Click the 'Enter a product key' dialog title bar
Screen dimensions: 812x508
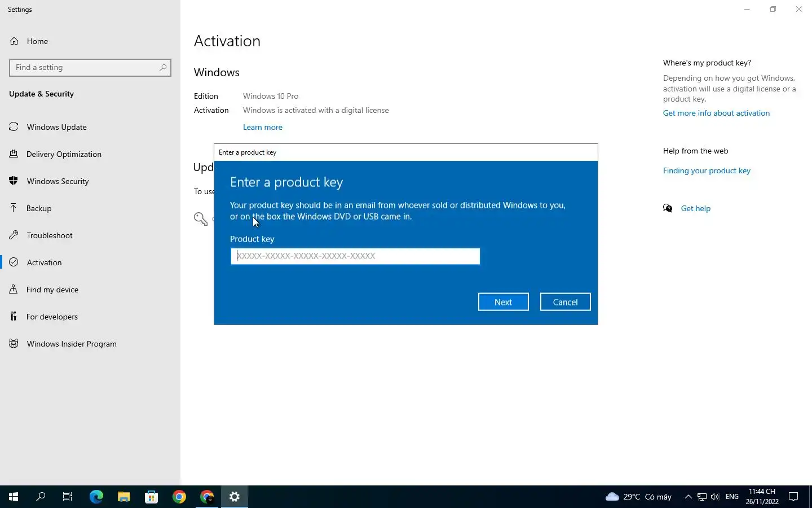pyautogui.click(x=406, y=152)
